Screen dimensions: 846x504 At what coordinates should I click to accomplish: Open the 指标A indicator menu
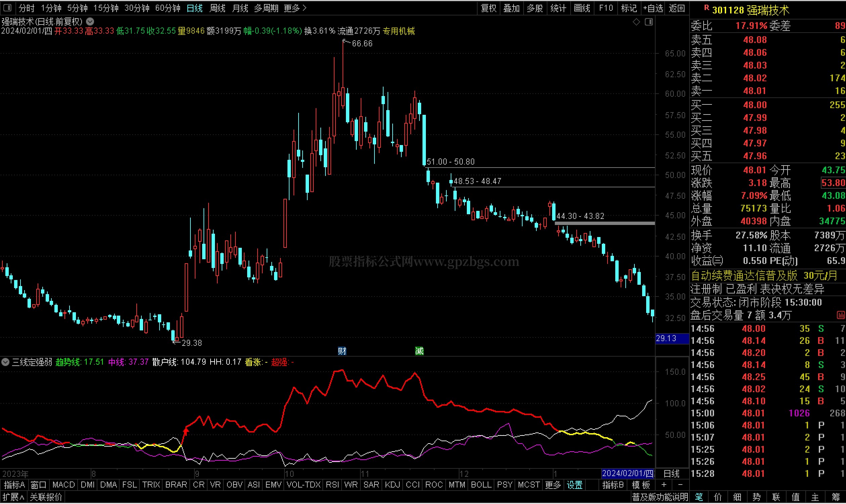pyautogui.click(x=14, y=485)
